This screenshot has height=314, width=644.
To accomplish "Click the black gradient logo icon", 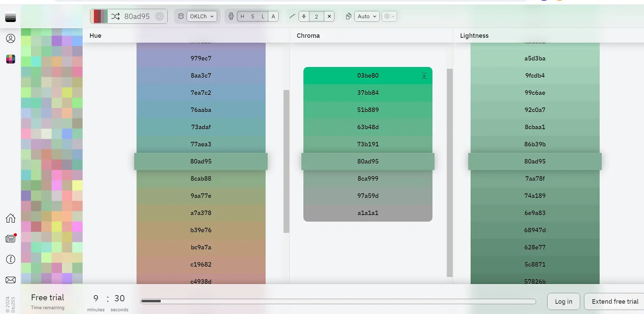I will click(x=11, y=17).
